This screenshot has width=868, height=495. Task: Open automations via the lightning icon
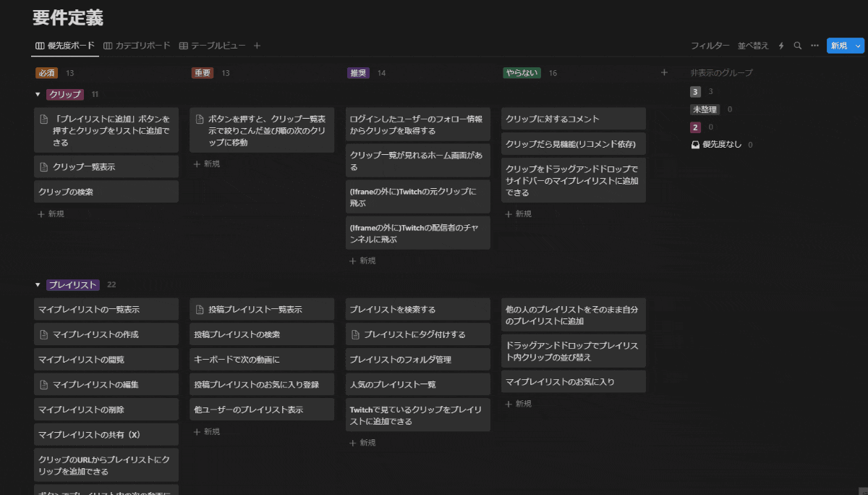pos(782,45)
